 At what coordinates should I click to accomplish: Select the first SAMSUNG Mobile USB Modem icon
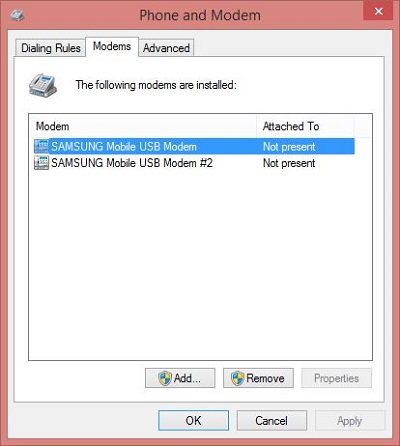(x=41, y=146)
